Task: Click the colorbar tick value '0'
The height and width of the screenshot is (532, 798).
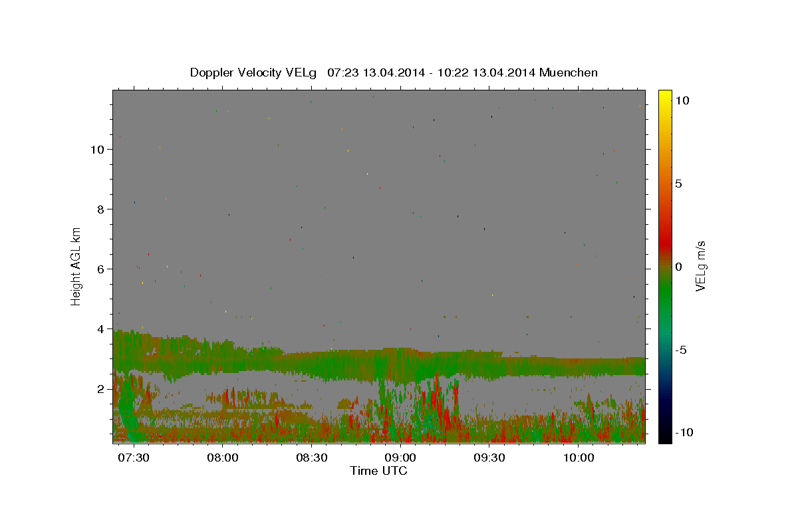Action: (x=678, y=267)
